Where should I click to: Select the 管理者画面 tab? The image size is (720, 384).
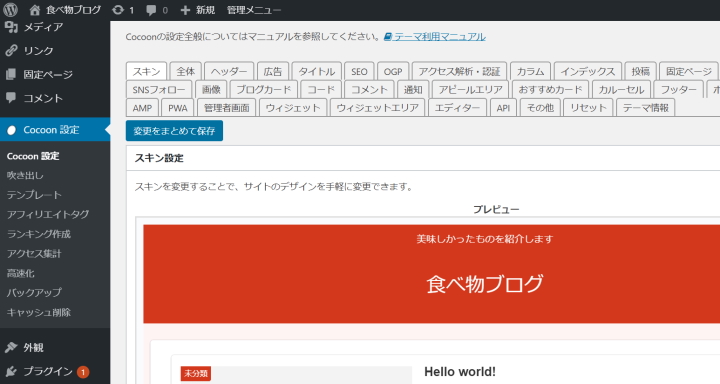coord(226,108)
